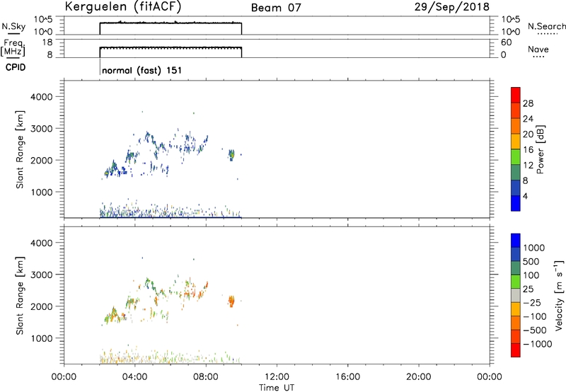Pick the dark blue top velocity colorbar segment
The width and height of the screenshot is (566, 392).
(516, 241)
